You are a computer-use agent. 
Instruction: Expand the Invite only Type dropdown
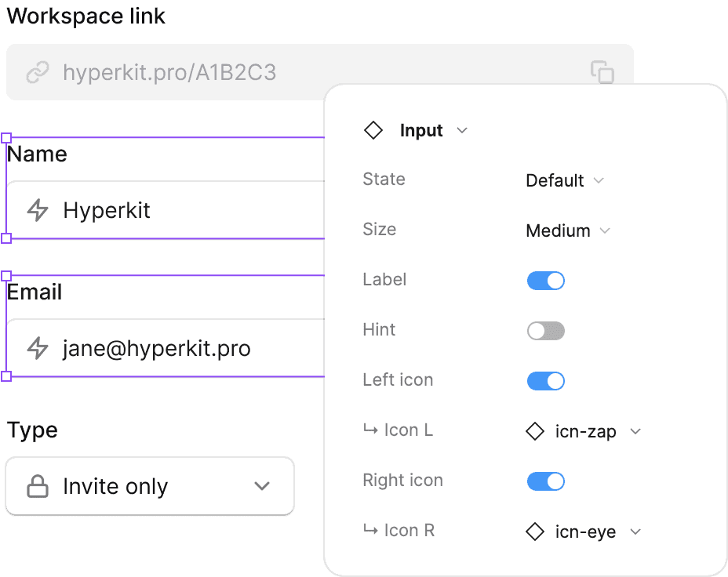150,486
